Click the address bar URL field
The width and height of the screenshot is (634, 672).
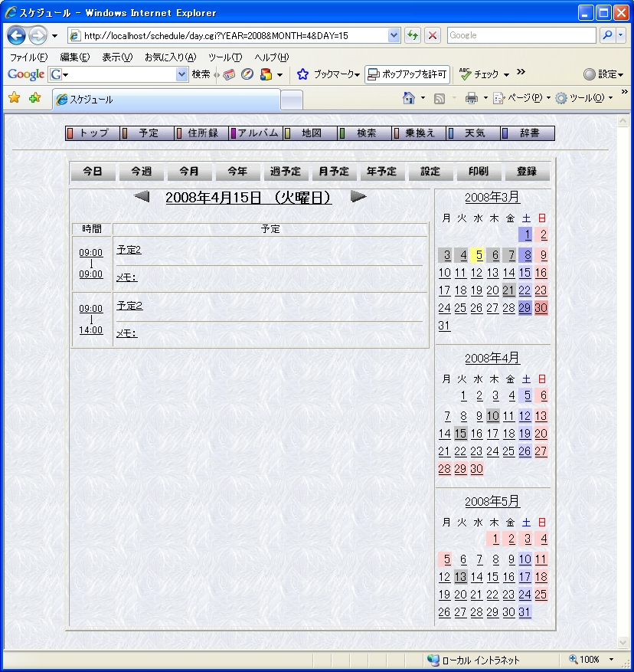(235, 35)
